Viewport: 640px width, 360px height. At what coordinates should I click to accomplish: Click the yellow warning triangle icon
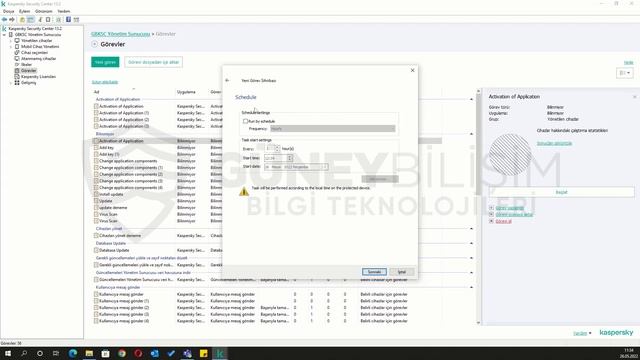[x=244, y=191]
